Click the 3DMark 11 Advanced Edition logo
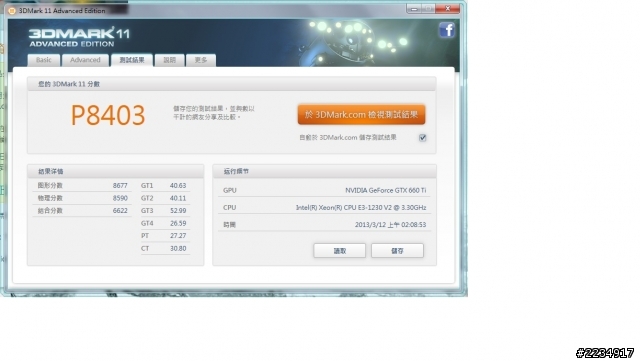 [x=79, y=37]
